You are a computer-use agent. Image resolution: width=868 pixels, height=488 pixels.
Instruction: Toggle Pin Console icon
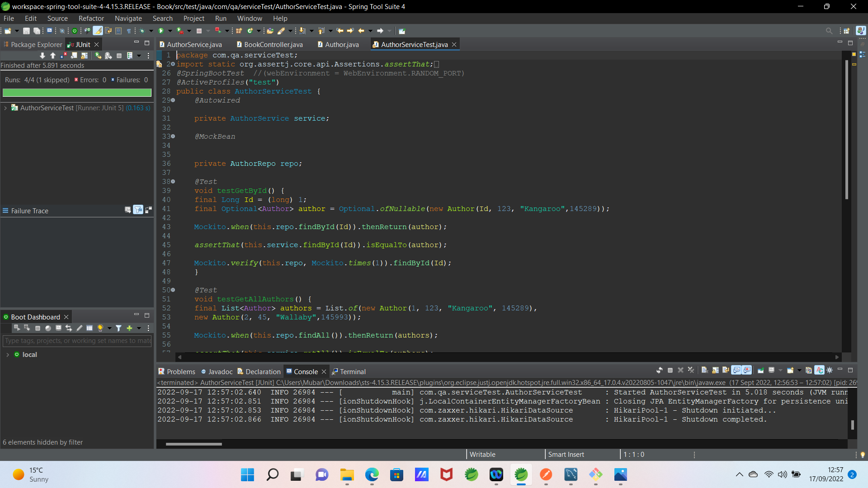[x=761, y=370]
